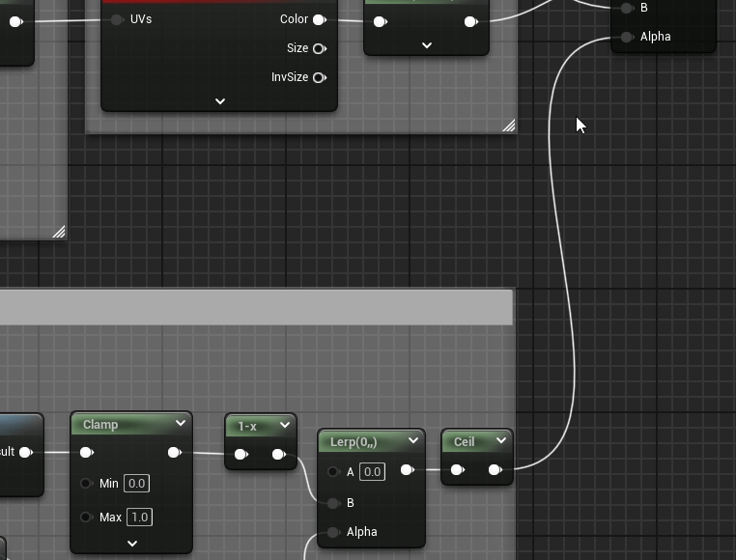736x560 pixels.
Task: Select the 1-x node title
Action: (x=248, y=426)
